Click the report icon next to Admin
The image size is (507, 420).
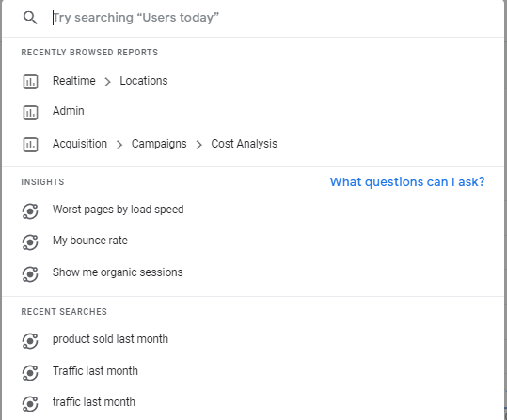click(30, 113)
